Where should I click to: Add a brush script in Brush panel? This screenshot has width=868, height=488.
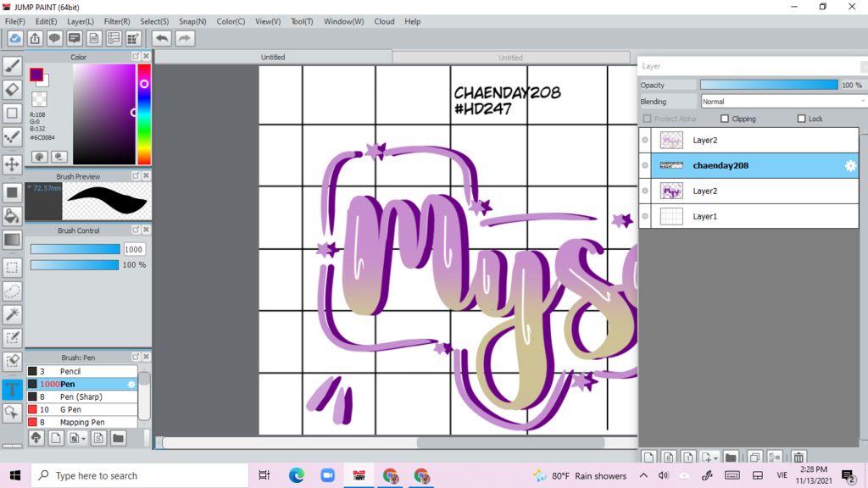click(x=98, y=438)
